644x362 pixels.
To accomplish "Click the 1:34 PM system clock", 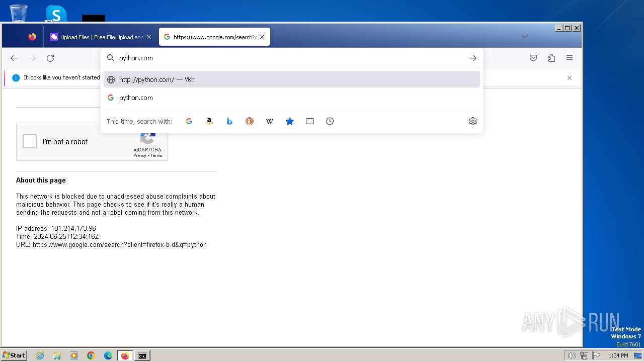I will (618, 355).
